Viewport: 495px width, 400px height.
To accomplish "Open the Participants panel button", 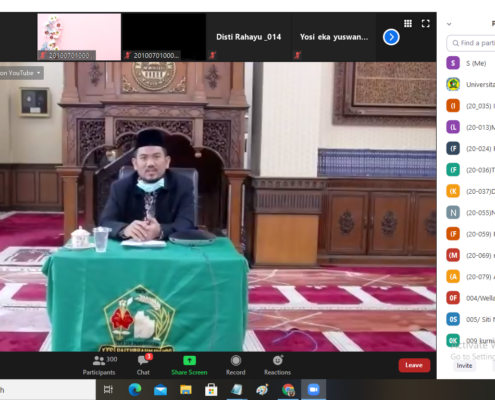I will pyautogui.click(x=99, y=366).
